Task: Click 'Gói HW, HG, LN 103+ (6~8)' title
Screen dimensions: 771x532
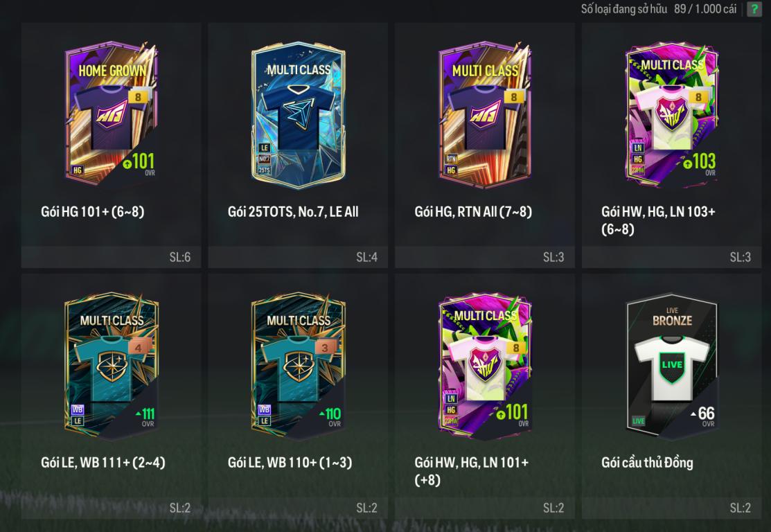Action: (x=658, y=220)
